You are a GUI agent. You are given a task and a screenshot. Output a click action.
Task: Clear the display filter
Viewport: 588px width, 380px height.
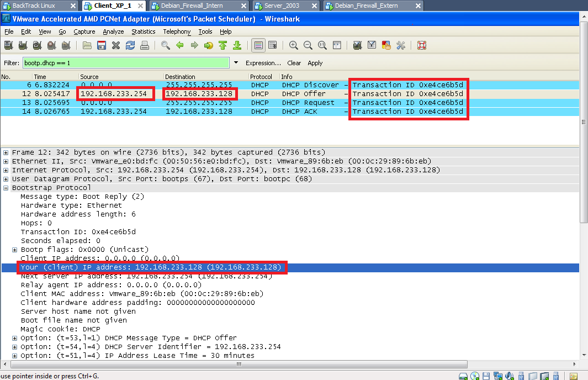294,63
